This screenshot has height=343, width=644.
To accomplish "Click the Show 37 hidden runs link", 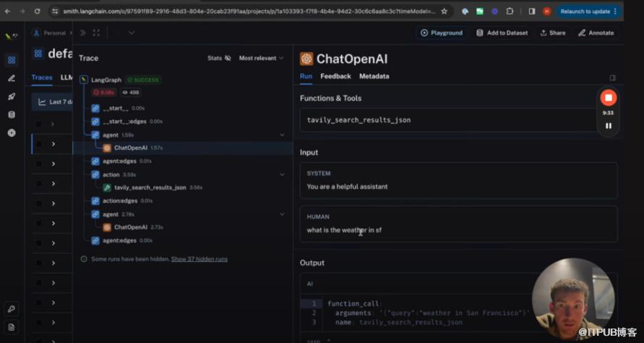I will pyautogui.click(x=199, y=259).
